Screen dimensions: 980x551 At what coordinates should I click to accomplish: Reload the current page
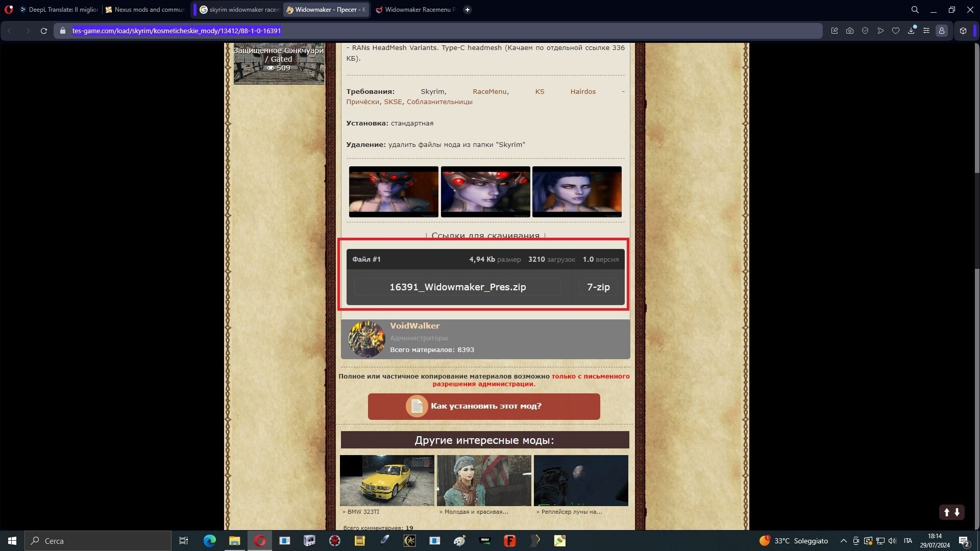point(44,31)
